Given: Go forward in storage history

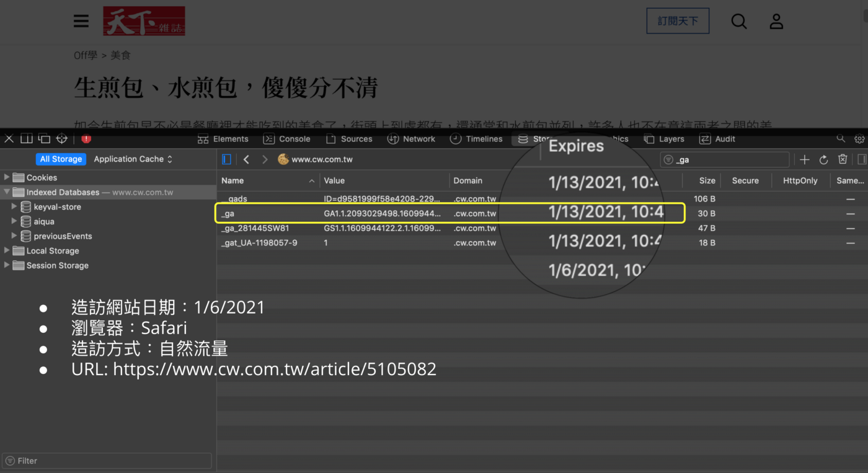Looking at the screenshot, I should coord(265,159).
